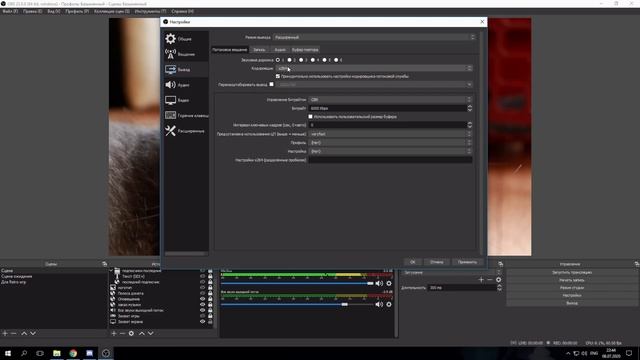Image resolution: width=640 pixels, height=360 pixels.
Task: Open the Профиль dropdown in settings
Action: 391,142
